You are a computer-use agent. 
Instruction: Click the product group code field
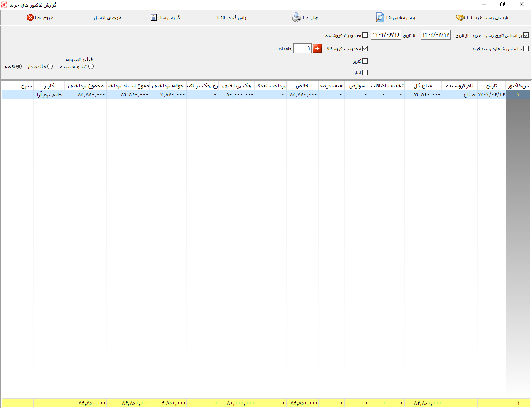pos(303,48)
